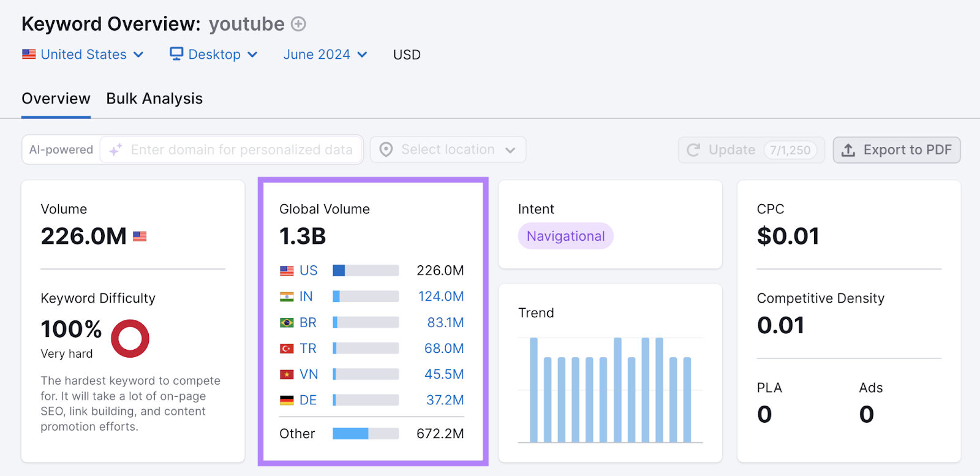The image size is (980, 476).
Task: Click the USD currency label
Action: coord(407,55)
